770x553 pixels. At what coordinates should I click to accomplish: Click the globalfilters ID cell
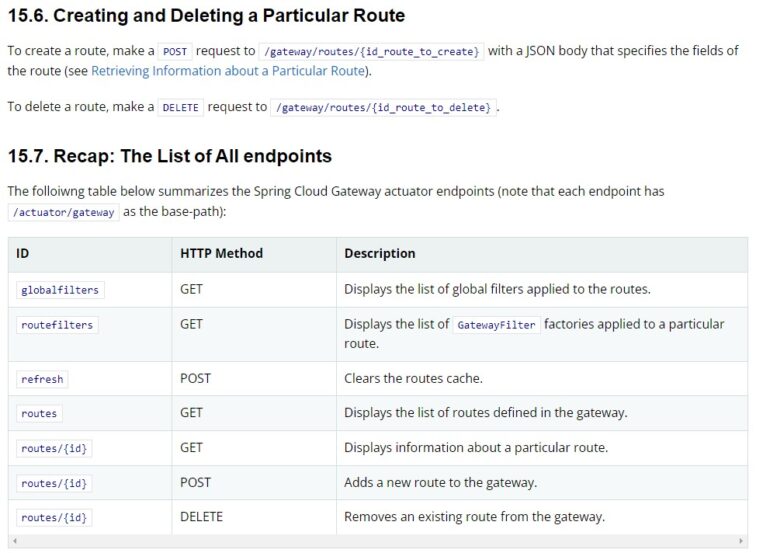coord(60,290)
